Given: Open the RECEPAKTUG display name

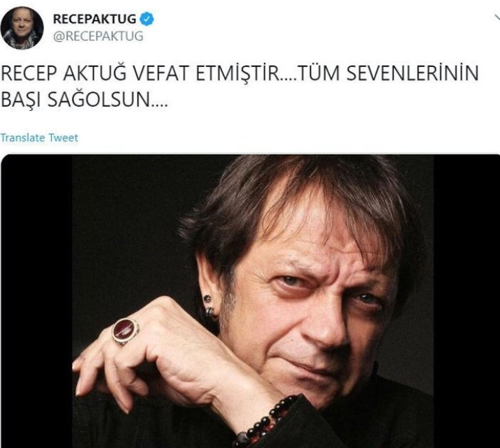Looking at the screenshot, I should [94, 19].
